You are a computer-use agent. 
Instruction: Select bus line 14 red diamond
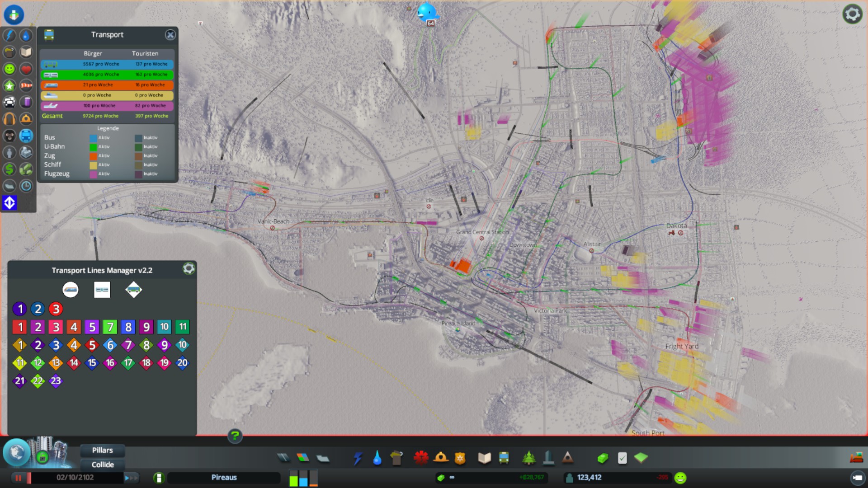click(74, 363)
